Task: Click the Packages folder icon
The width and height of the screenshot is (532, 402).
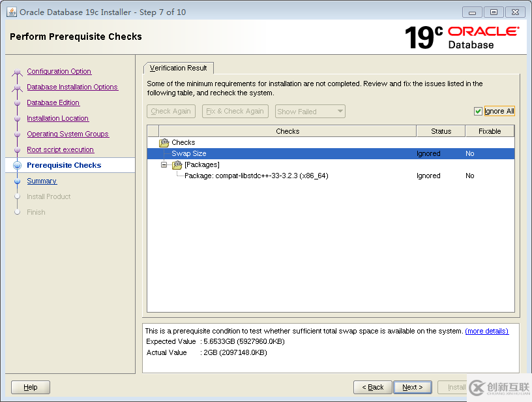Action: pos(177,164)
